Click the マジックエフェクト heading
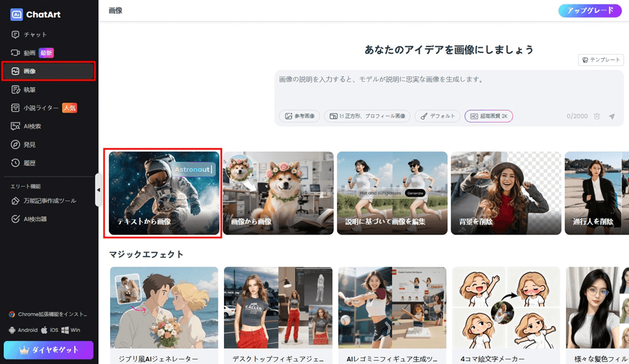The image size is (629, 364). point(147,255)
